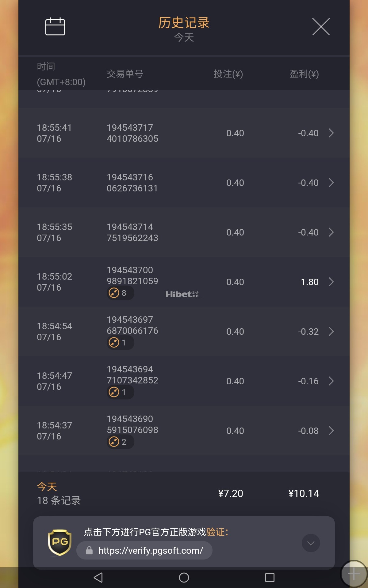Tap the 历史记录 header title
The width and height of the screenshot is (368, 588).
coord(184,23)
